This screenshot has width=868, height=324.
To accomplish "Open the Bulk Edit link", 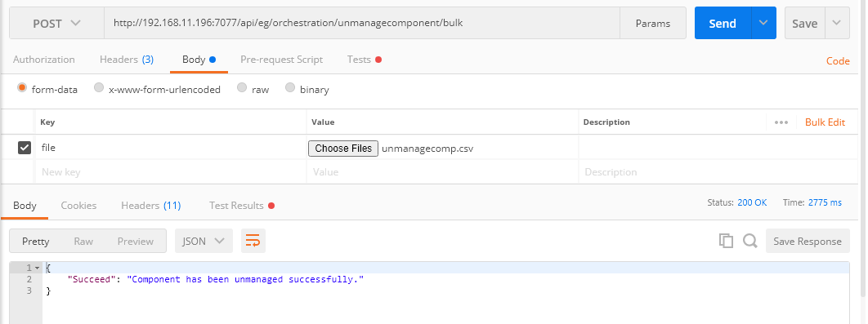I will coord(825,122).
